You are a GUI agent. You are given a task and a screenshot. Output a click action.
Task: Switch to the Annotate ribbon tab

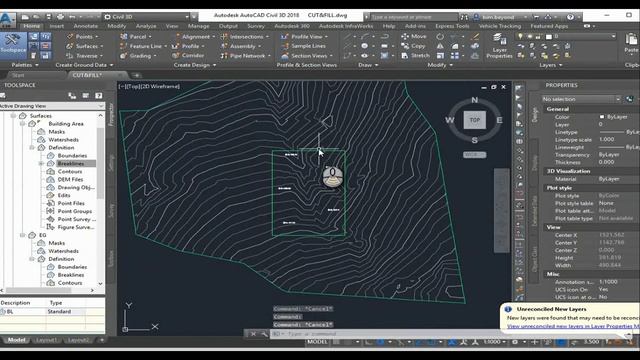point(85,26)
